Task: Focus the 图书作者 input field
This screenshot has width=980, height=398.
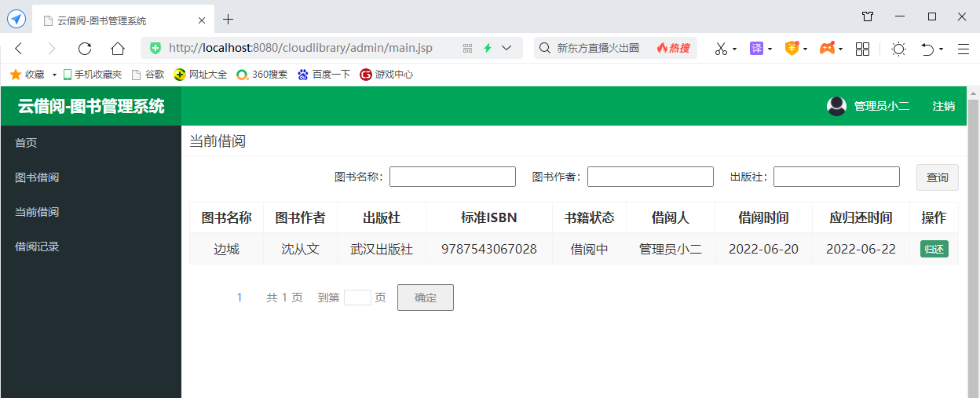Action: coord(650,177)
